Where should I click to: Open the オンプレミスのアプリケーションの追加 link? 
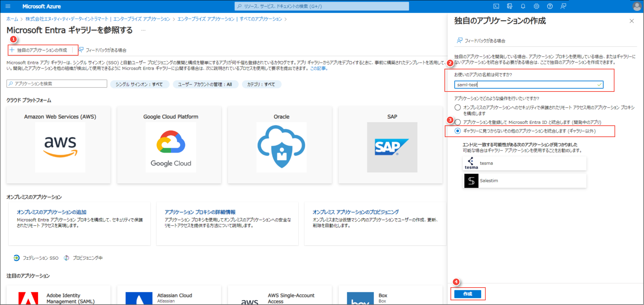coord(52,212)
